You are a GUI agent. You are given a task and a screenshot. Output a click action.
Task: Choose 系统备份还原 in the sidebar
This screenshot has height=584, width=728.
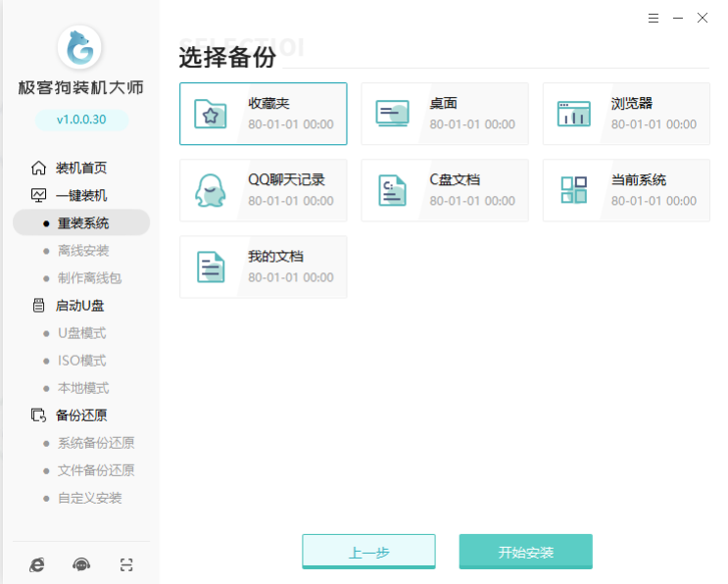pyautogui.click(x=96, y=443)
